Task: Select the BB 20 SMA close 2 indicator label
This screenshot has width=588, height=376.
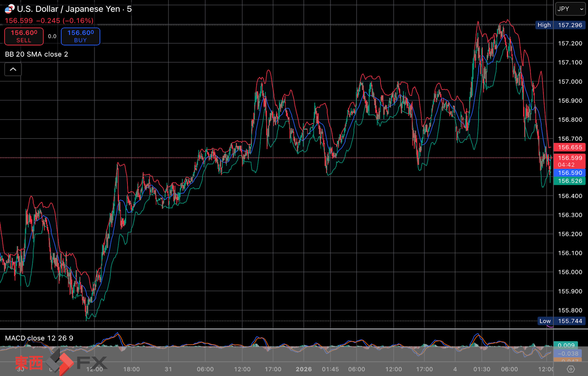Action: (36, 54)
